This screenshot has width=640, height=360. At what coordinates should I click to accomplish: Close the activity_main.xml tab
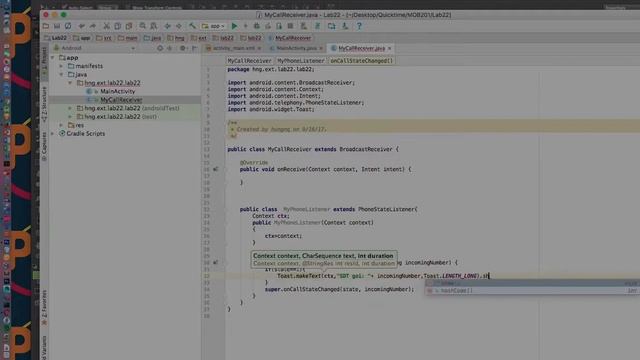tap(259, 48)
